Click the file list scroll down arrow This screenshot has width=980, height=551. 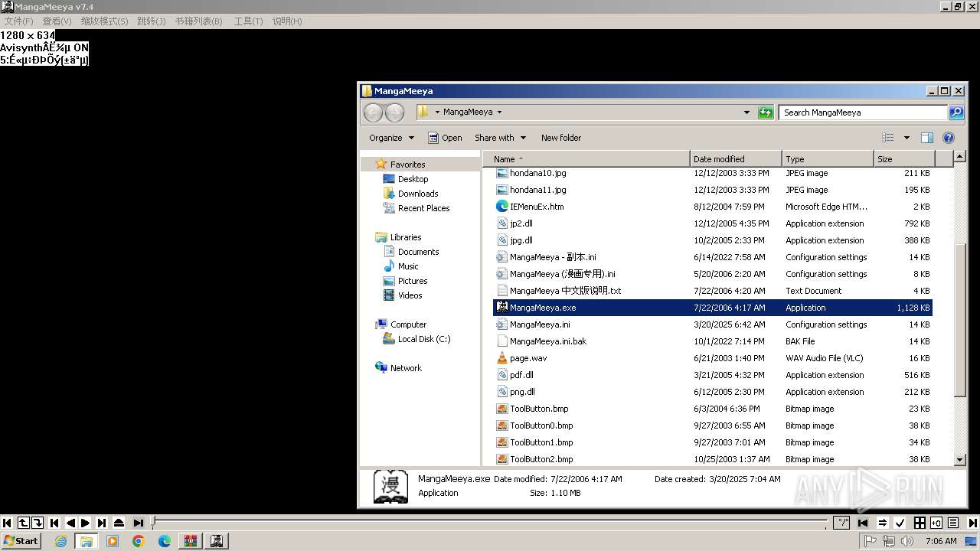(960, 459)
